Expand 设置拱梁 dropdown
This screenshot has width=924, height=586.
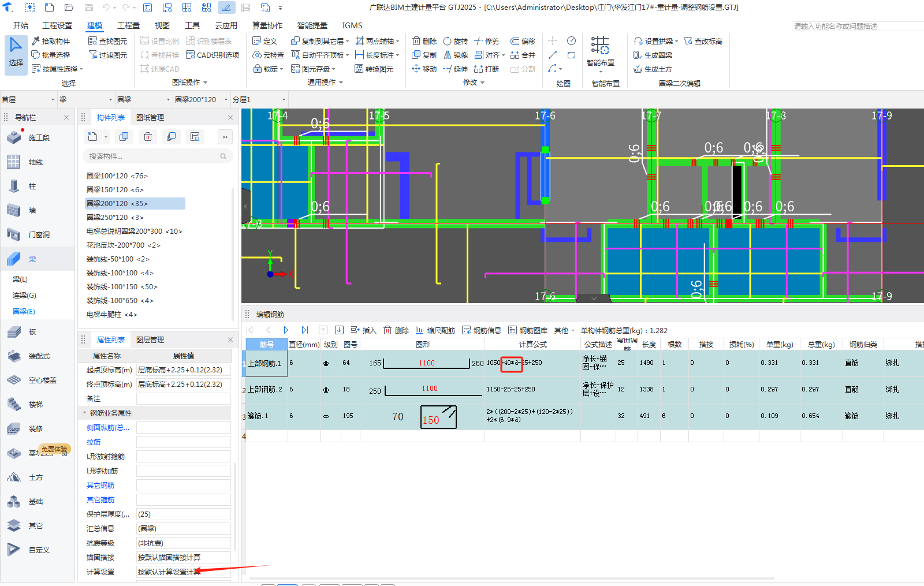point(677,42)
